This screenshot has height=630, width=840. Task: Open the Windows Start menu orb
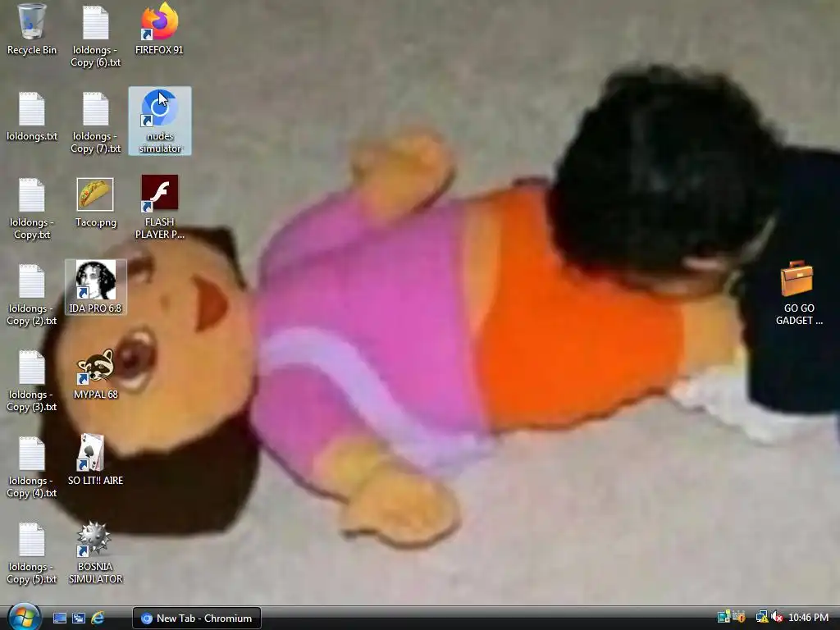coord(24,617)
